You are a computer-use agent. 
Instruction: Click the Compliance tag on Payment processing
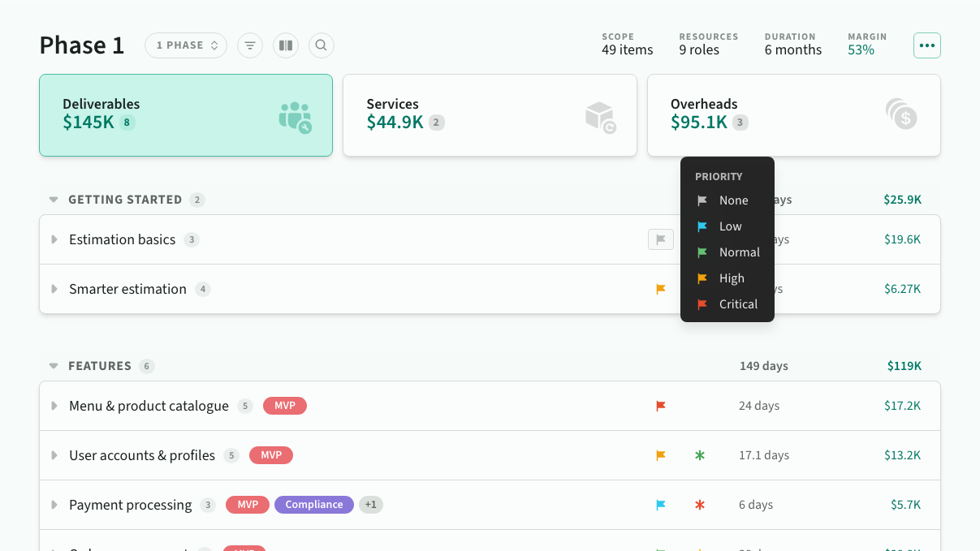pos(313,505)
